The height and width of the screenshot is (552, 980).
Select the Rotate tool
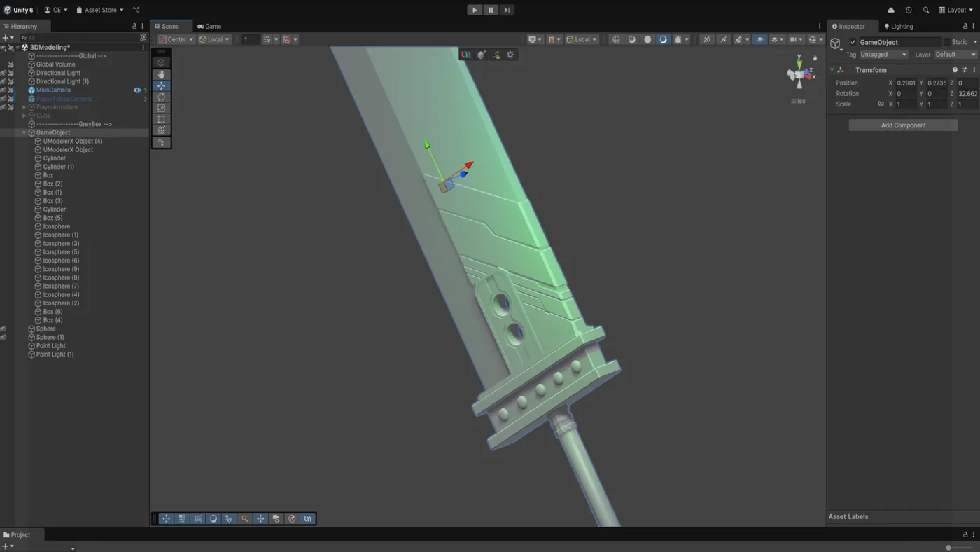[x=161, y=97]
